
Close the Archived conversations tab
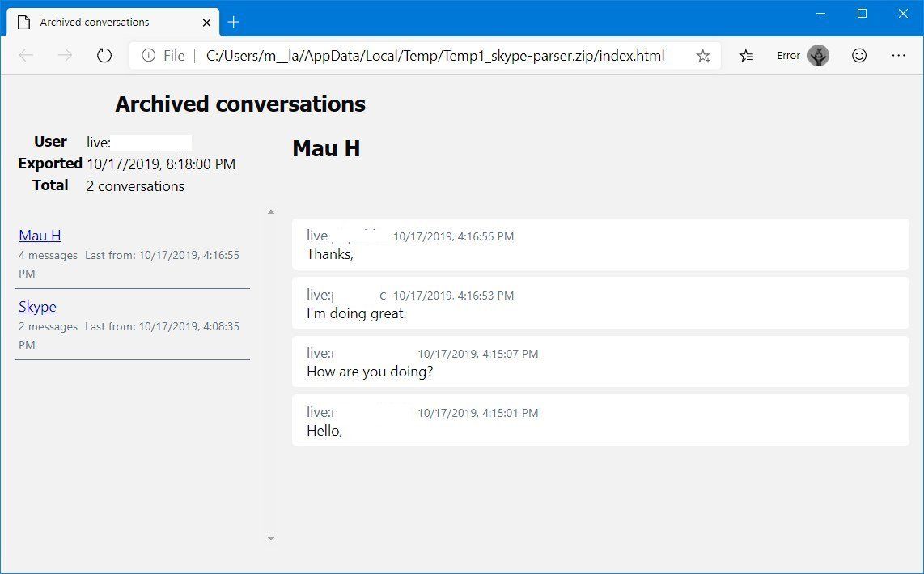click(x=206, y=23)
